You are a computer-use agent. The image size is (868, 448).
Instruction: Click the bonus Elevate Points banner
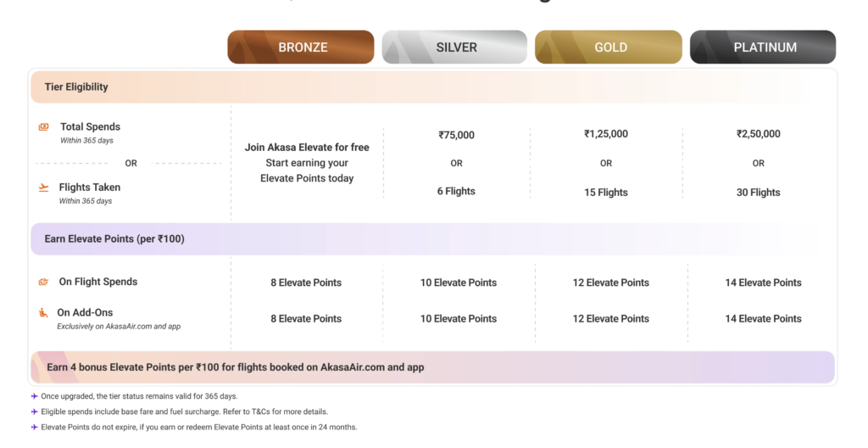[x=432, y=367]
